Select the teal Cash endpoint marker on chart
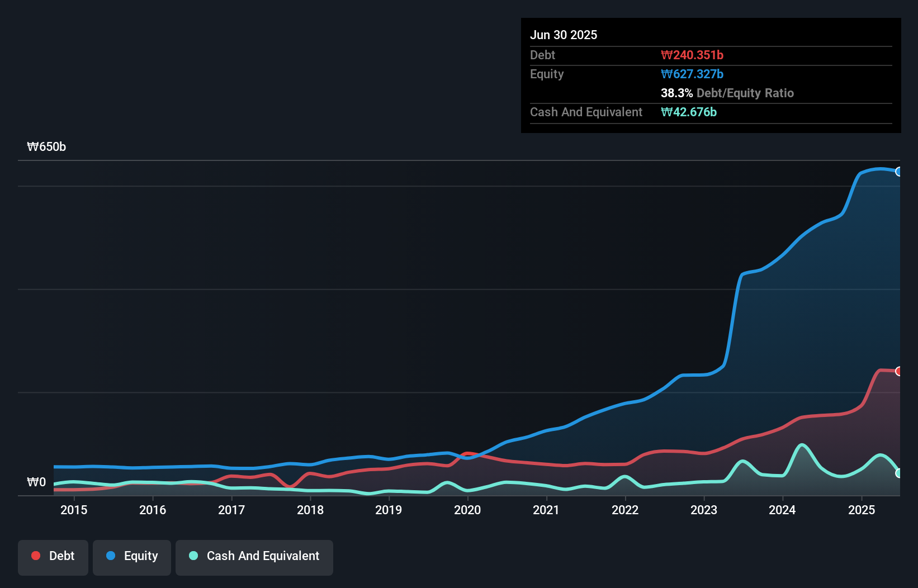 point(899,473)
